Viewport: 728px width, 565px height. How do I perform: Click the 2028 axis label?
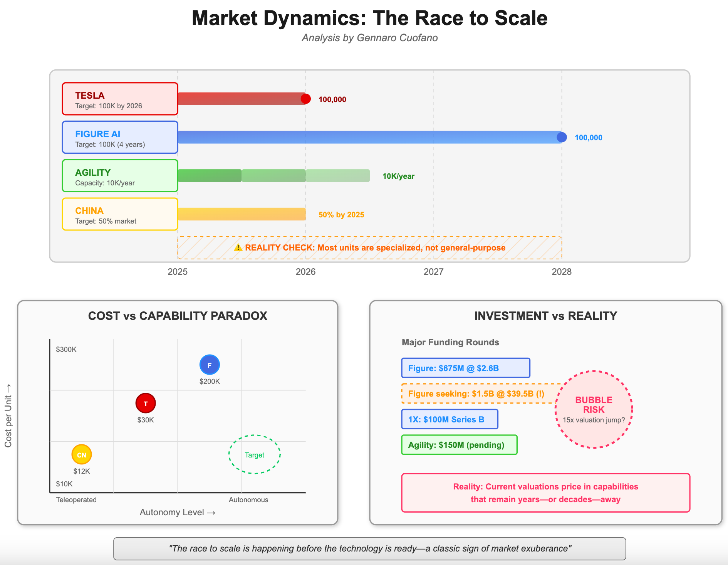pyautogui.click(x=562, y=272)
